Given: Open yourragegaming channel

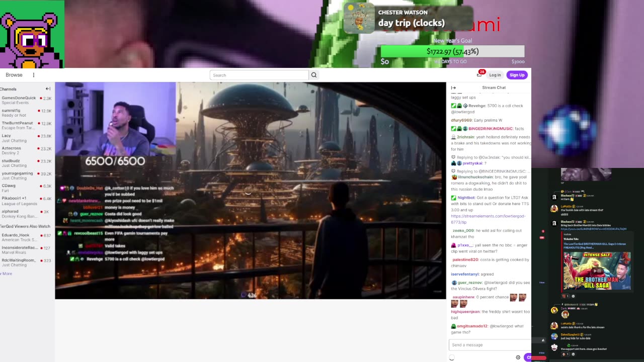Looking at the screenshot, I should [26, 175].
